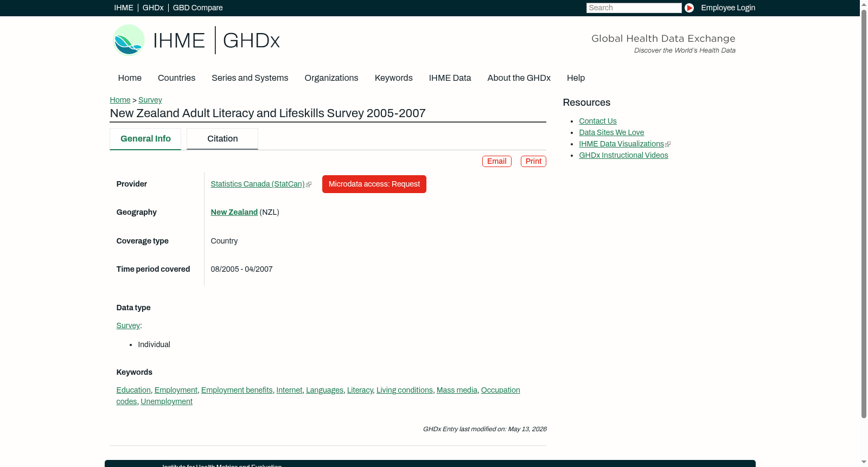Click the IHME leaf logo icon
Viewport: 868px width, 467px height.
click(x=129, y=40)
